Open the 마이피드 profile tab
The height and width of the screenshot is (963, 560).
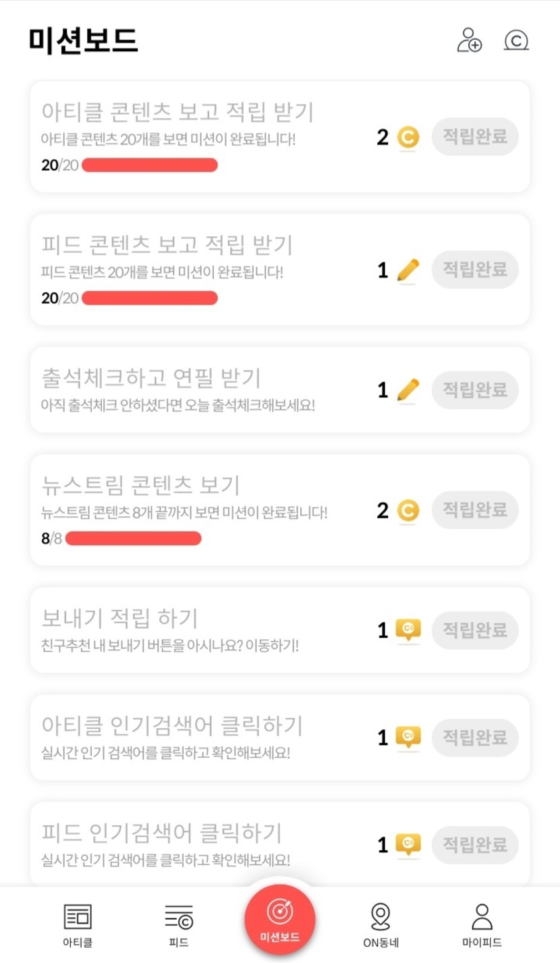[x=482, y=925]
